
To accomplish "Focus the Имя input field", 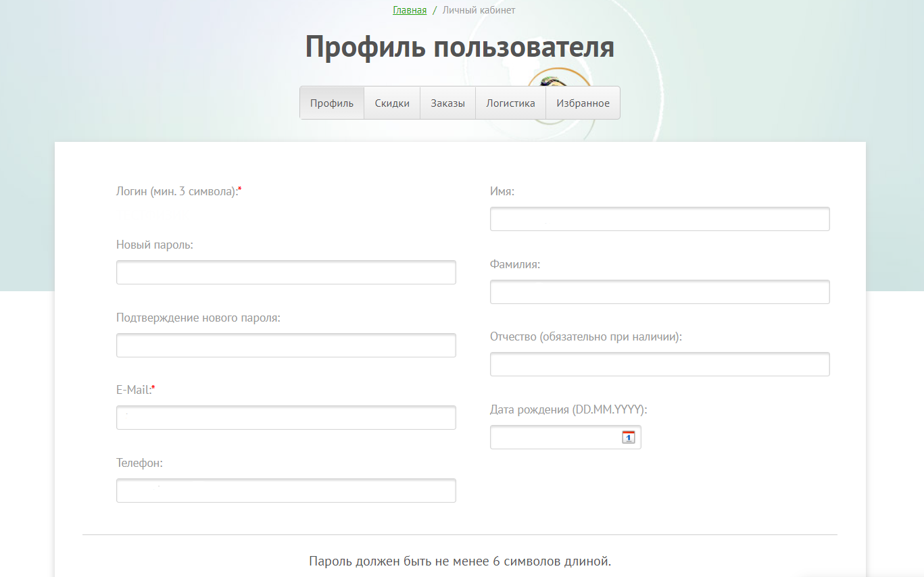I will coord(659,219).
